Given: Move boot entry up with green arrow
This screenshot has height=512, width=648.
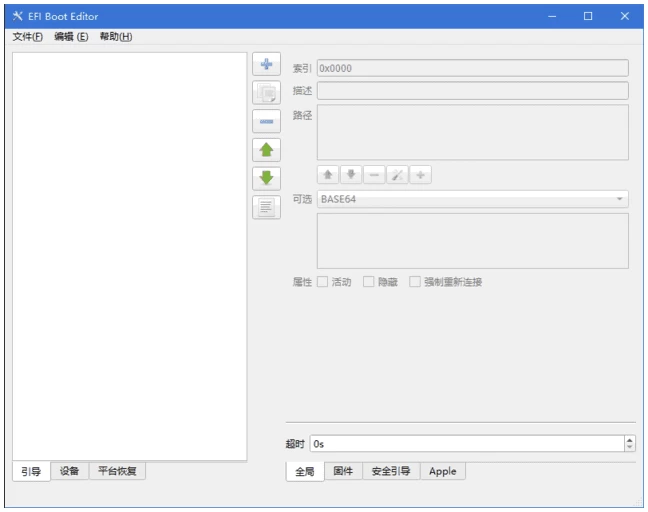Looking at the screenshot, I should (266, 151).
